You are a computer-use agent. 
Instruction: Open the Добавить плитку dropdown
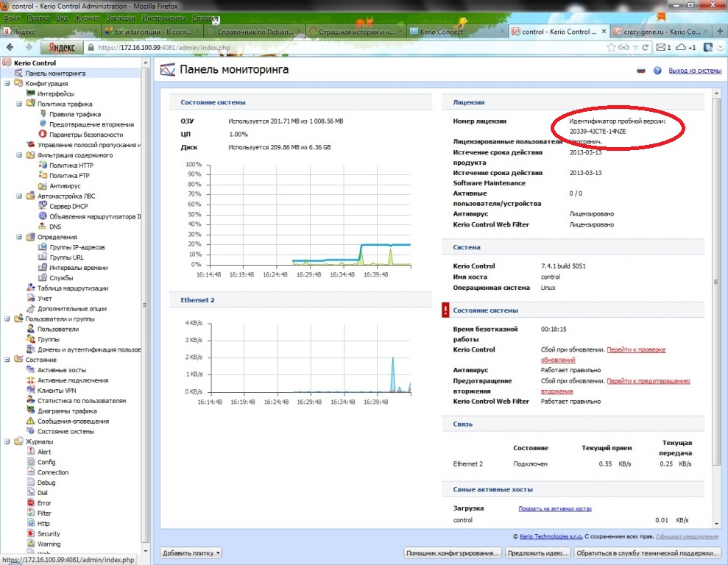tap(191, 552)
